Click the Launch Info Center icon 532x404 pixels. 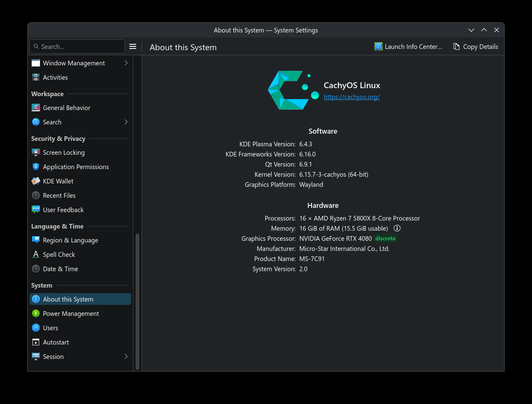pos(379,46)
